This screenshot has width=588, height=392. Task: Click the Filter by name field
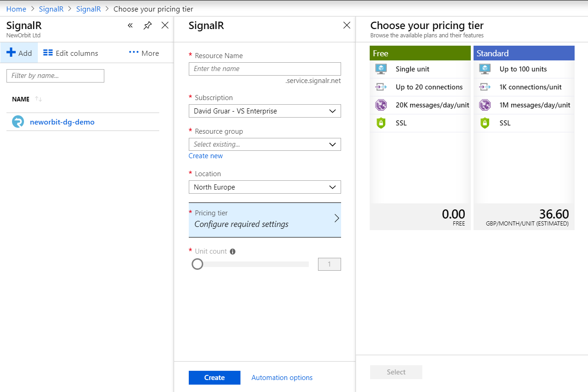(55, 76)
